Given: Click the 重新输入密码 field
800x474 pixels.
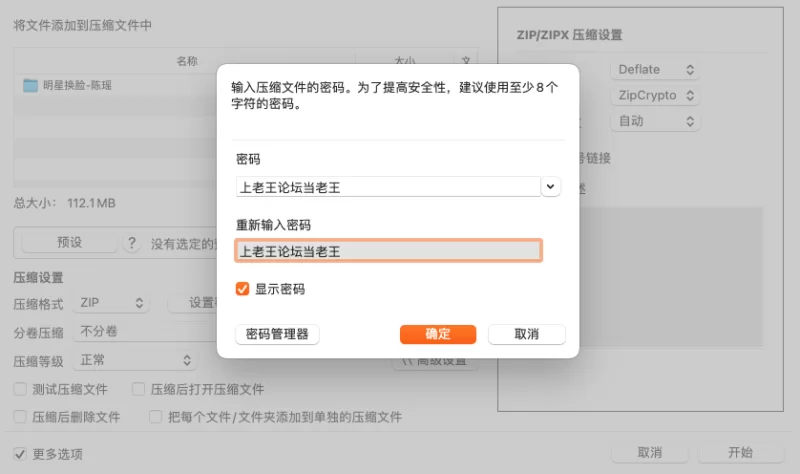Looking at the screenshot, I should pyautogui.click(x=388, y=251).
